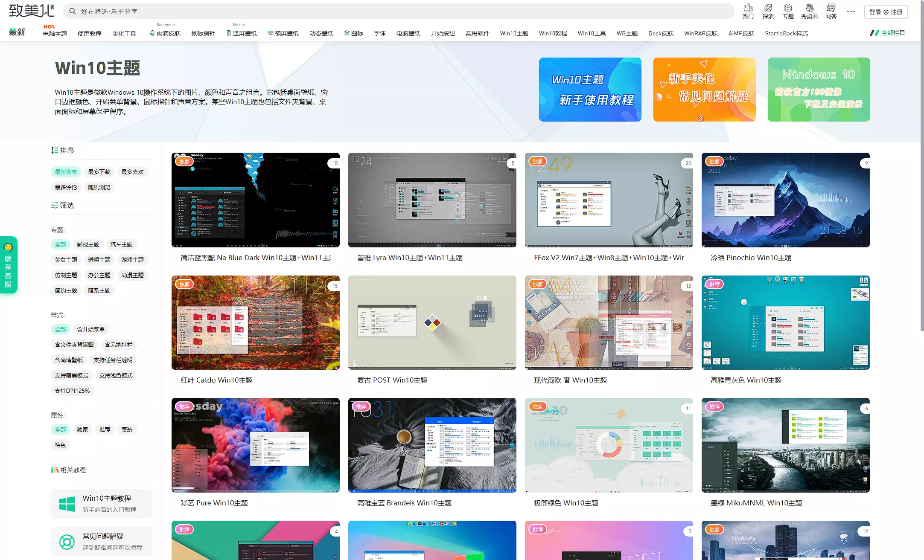Go to the Win10教程 nav tab
This screenshot has width=924, height=560.
pos(553,33)
